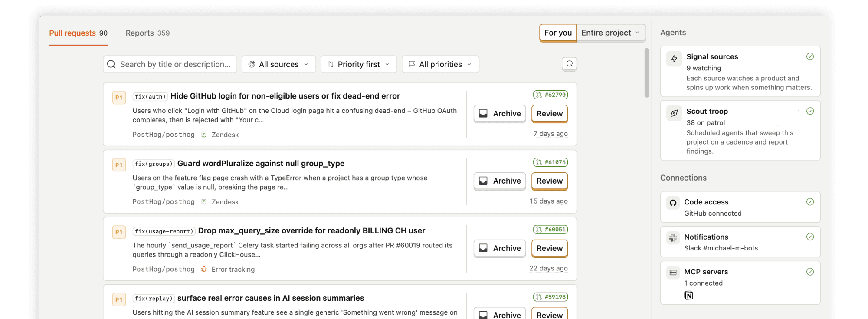Click flag icon in All priorities filter
The height and width of the screenshot is (319, 868).
pyautogui.click(x=412, y=64)
